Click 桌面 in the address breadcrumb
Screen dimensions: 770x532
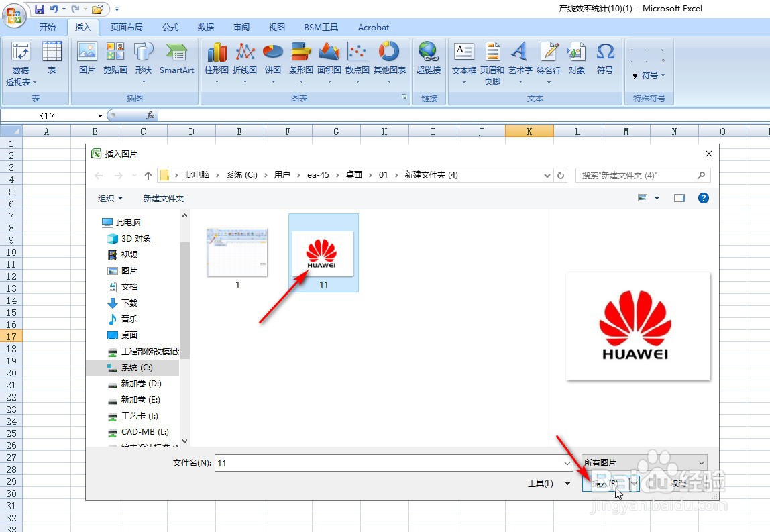click(x=353, y=175)
